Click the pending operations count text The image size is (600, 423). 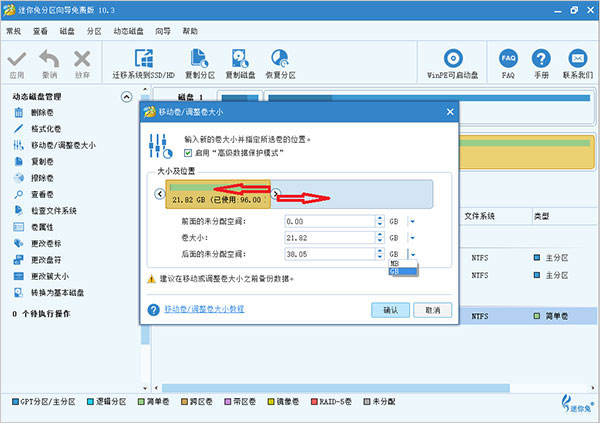tap(41, 314)
